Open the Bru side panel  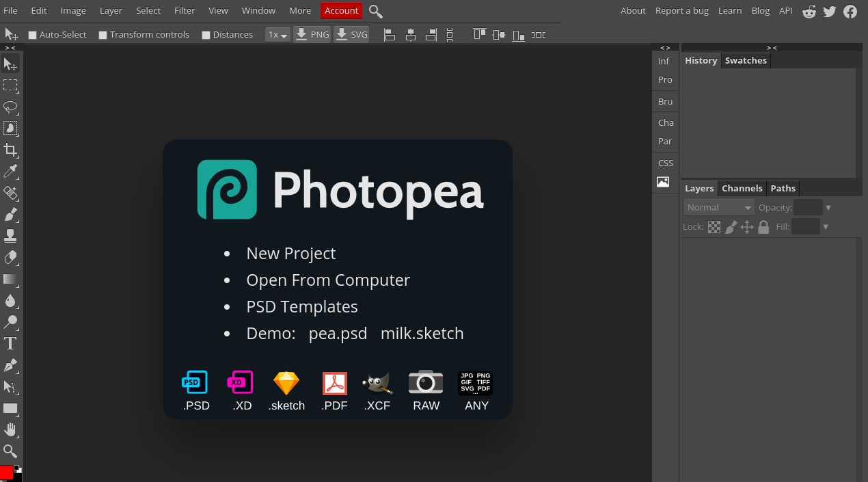pos(665,101)
